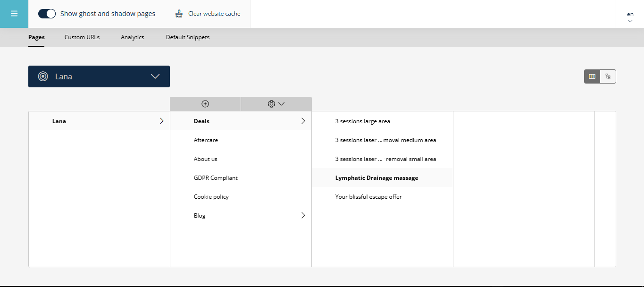Select the columns view layout icon
Image resolution: width=644 pixels, height=287 pixels.
click(592, 76)
